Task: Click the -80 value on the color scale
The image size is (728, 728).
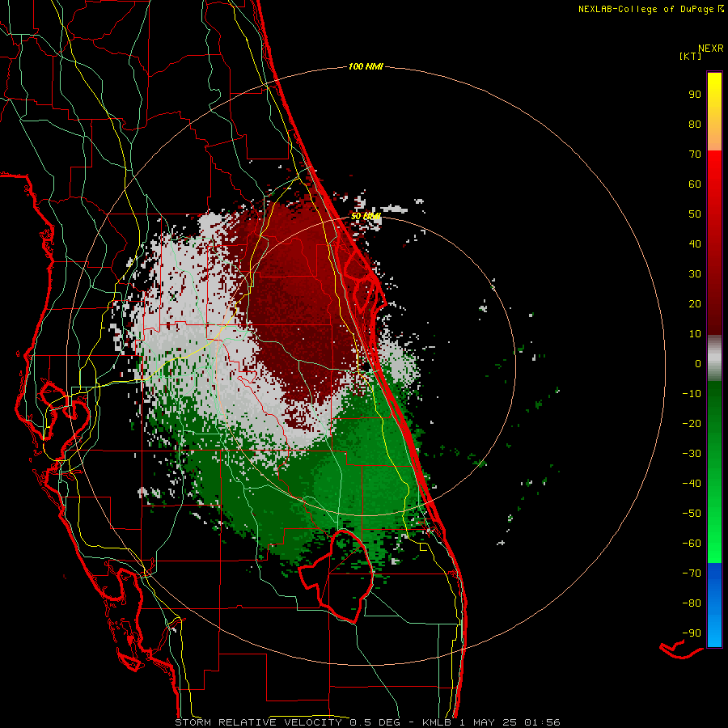Action: (x=692, y=603)
